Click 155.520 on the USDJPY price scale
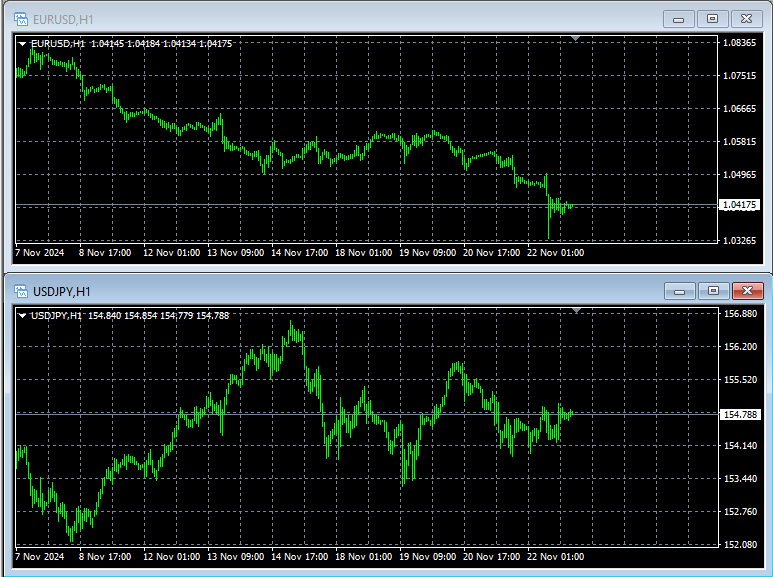The height and width of the screenshot is (577, 773). tap(740, 380)
